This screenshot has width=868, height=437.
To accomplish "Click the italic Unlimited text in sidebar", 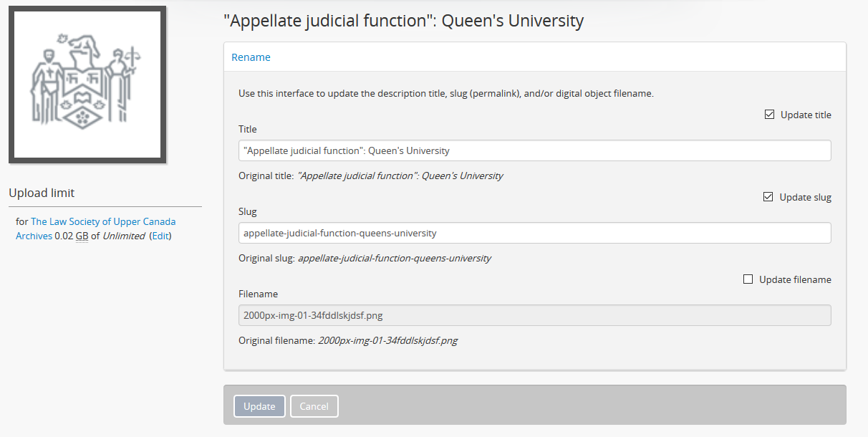I will [x=124, y=236].
